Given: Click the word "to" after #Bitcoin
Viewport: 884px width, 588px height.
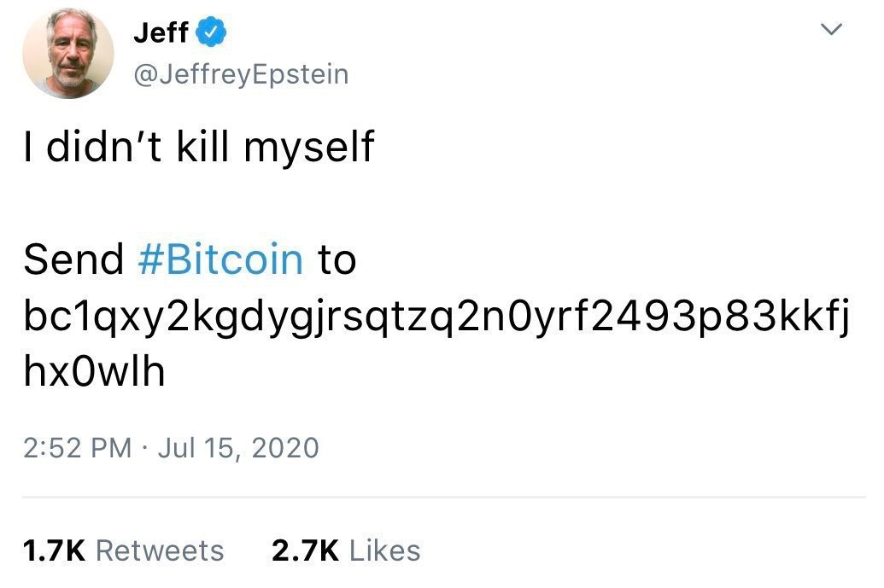Looking at the screenshot, I should [x=337, y=259].
